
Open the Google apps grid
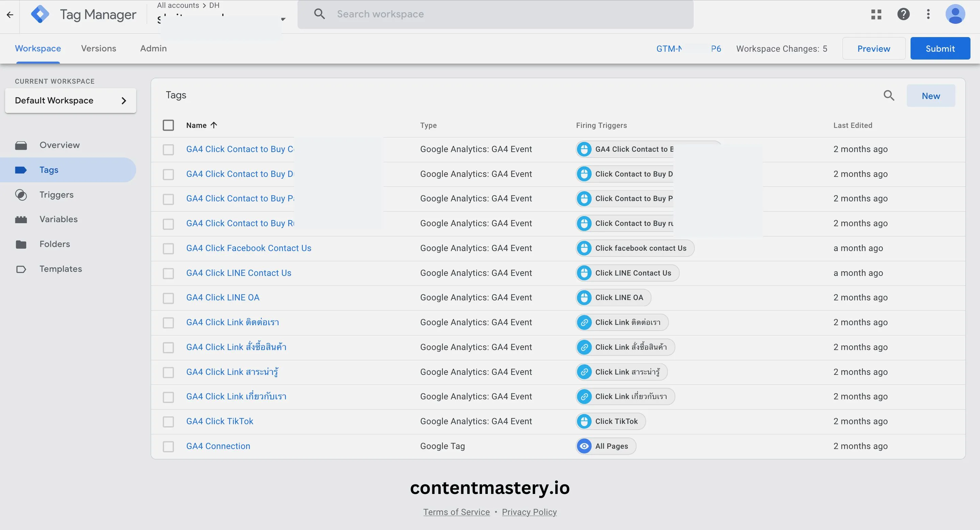[876, 14]
